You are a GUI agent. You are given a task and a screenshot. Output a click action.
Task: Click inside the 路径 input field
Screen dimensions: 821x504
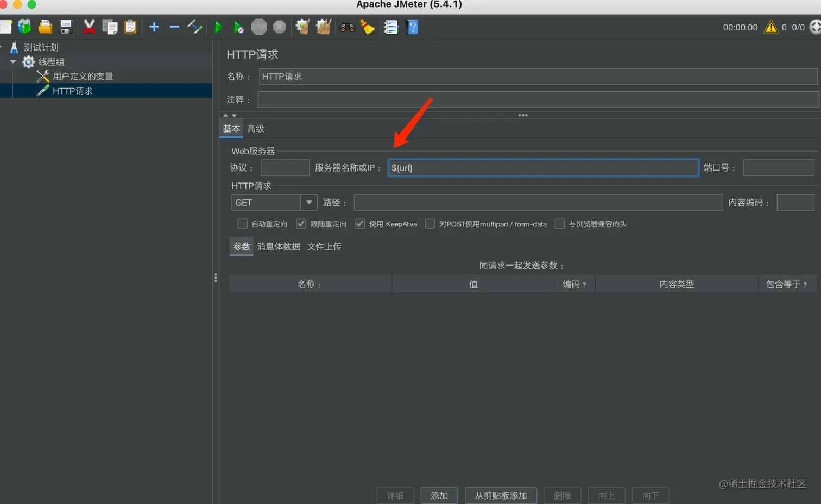(538, 202)
